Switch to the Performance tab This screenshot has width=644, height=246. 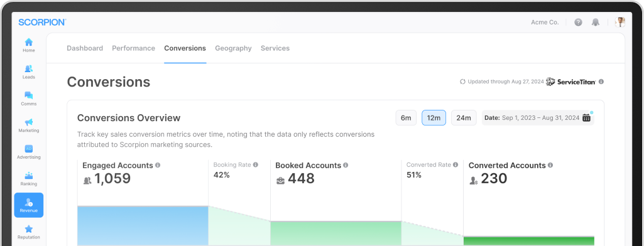point(133,48)
